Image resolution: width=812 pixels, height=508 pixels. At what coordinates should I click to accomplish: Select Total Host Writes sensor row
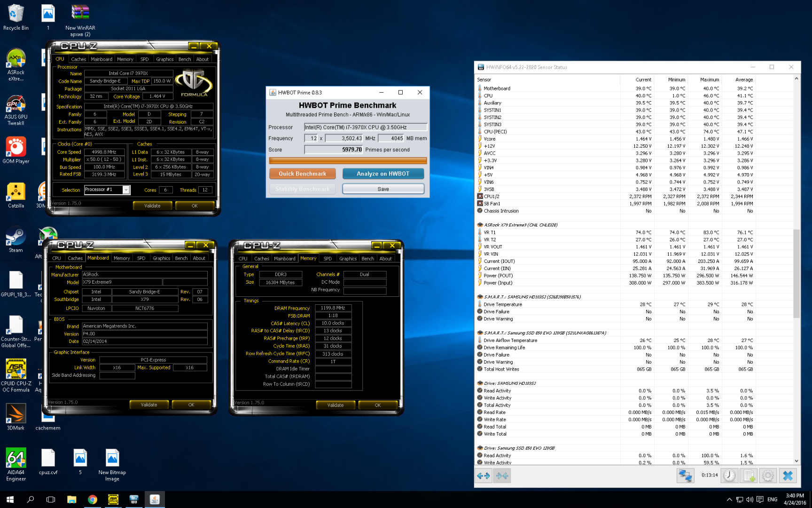pos(616,369)
